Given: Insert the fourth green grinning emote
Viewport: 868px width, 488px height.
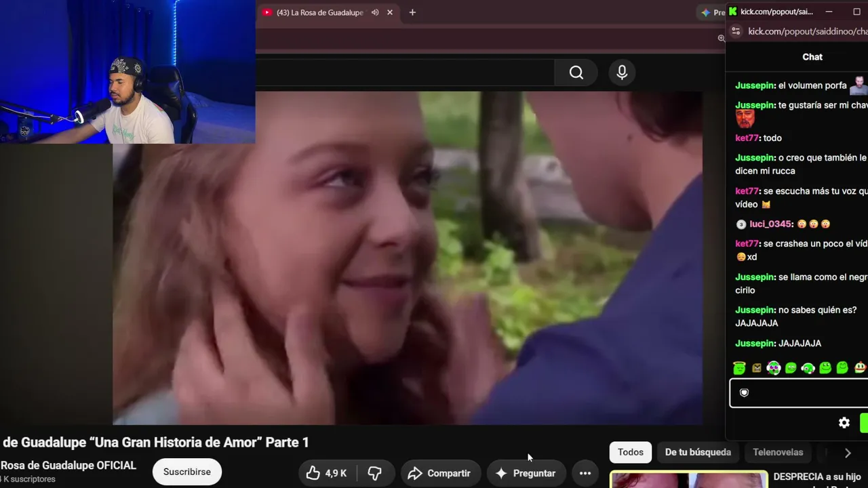Looking at the screenshot, I should [791, 368].
